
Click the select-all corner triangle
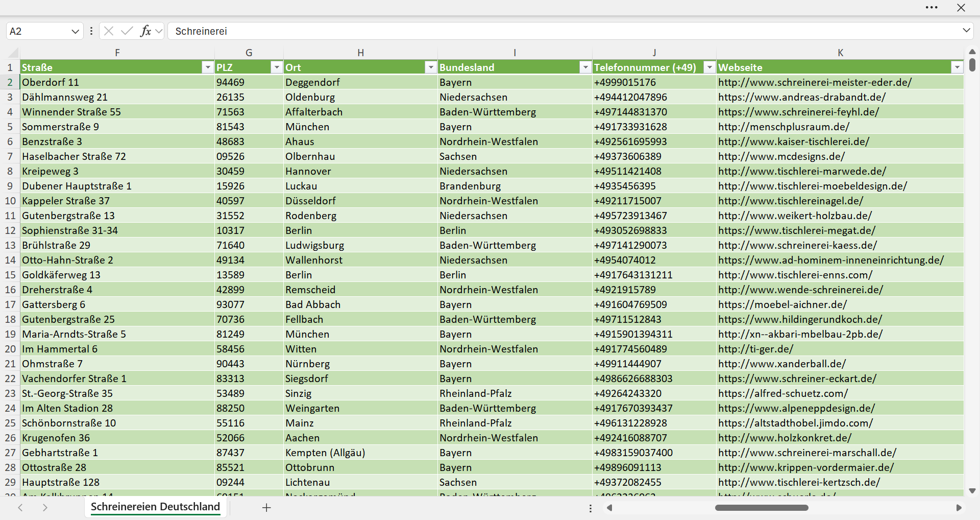[x=13, y=52]
